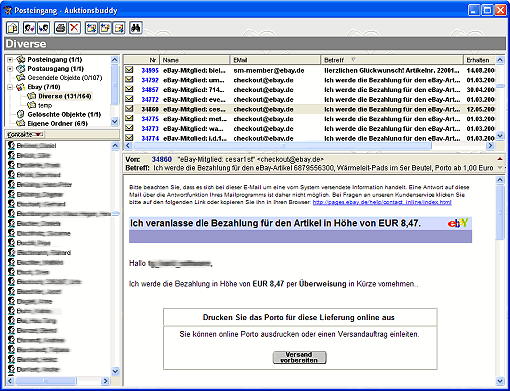The image size is (510, 391).
Task: Click contacts list scroll up arrow
Action: coord(115,146)
